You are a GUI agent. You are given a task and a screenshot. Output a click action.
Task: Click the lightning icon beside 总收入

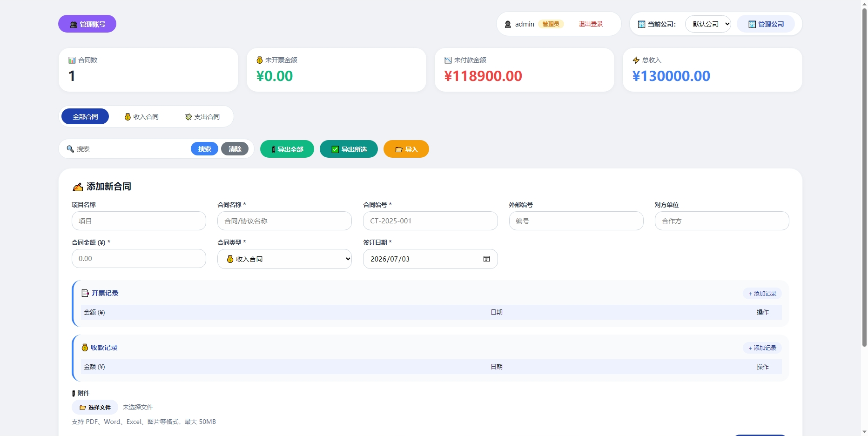636,60
